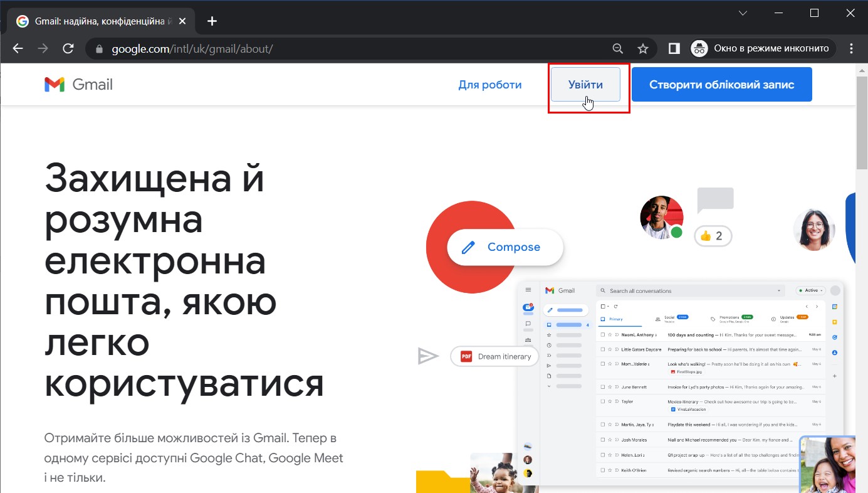Select the Gmail tab in tab strip

pos(100,21)
